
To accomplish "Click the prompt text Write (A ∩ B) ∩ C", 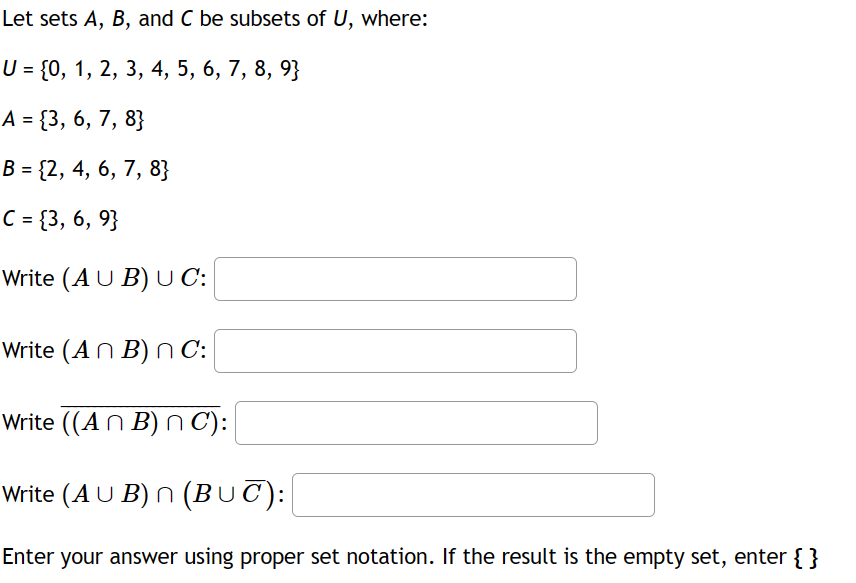I will click(104, 351).
